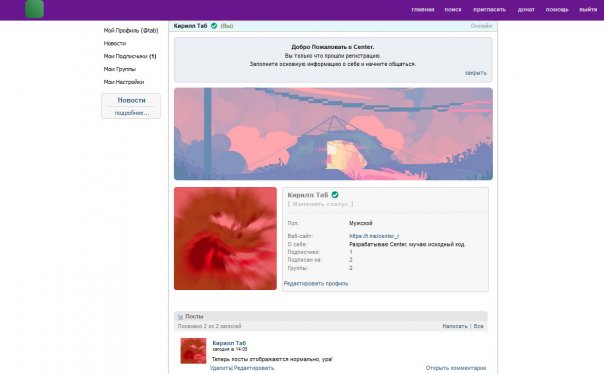Click the Посты section title
The image size is (604, 374).
[194, 316]
